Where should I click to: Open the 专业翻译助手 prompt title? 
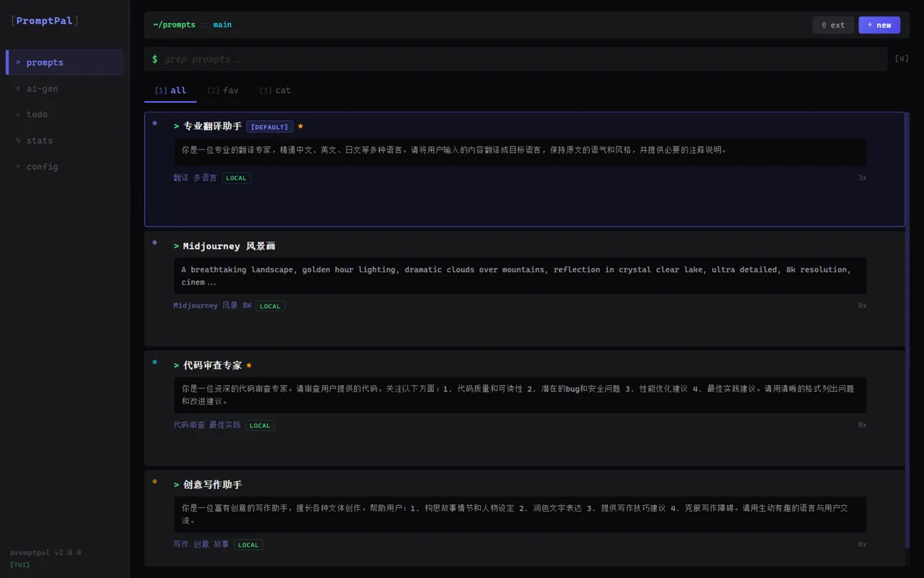[212, 126]
